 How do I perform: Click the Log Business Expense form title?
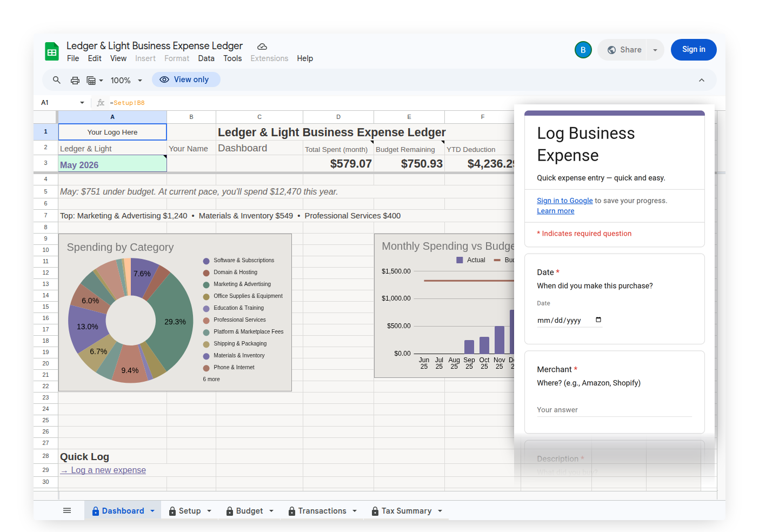pos(586,144)
